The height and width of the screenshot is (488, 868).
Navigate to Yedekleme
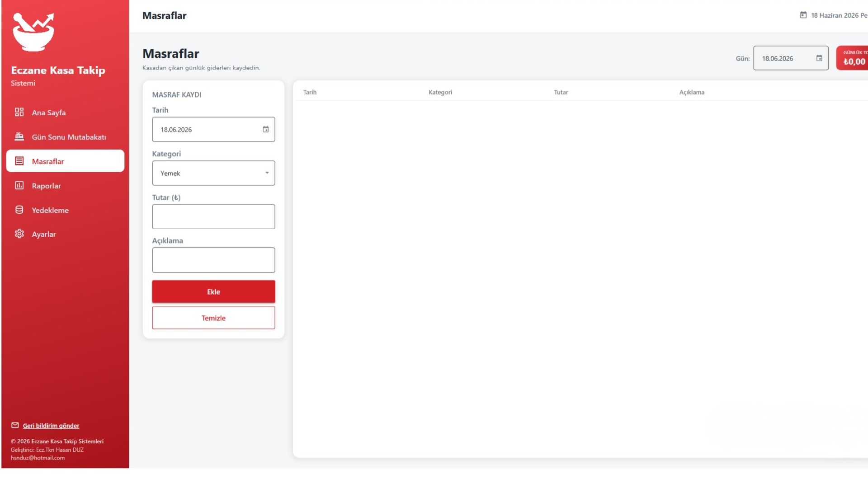65,210
